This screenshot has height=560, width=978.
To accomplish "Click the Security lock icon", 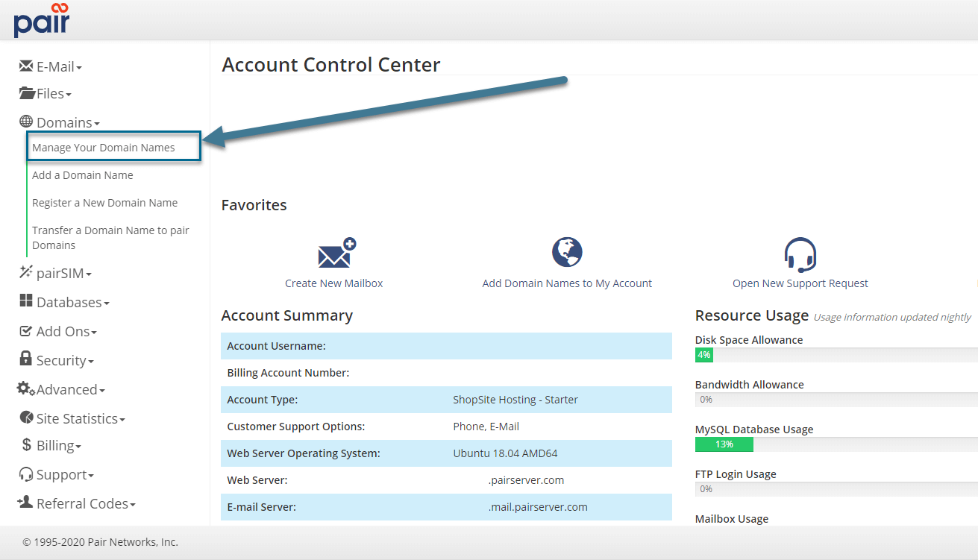I will tap(26, 360).
